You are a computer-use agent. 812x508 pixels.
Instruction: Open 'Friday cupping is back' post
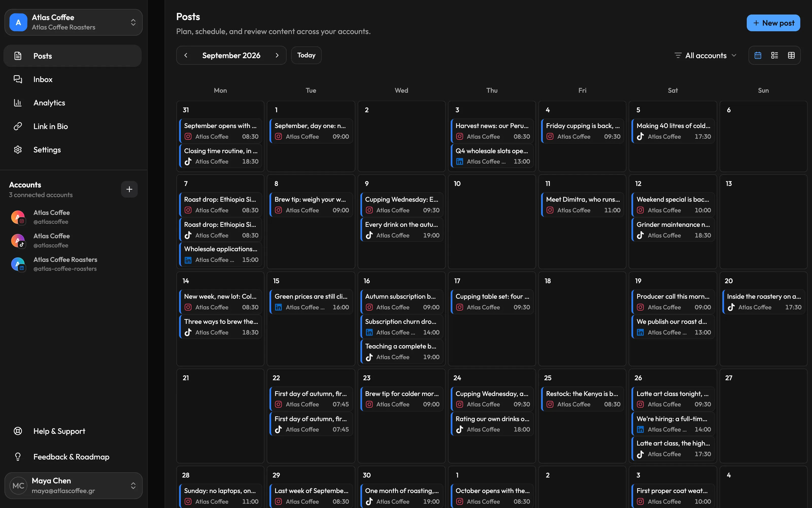click(583, 131)
